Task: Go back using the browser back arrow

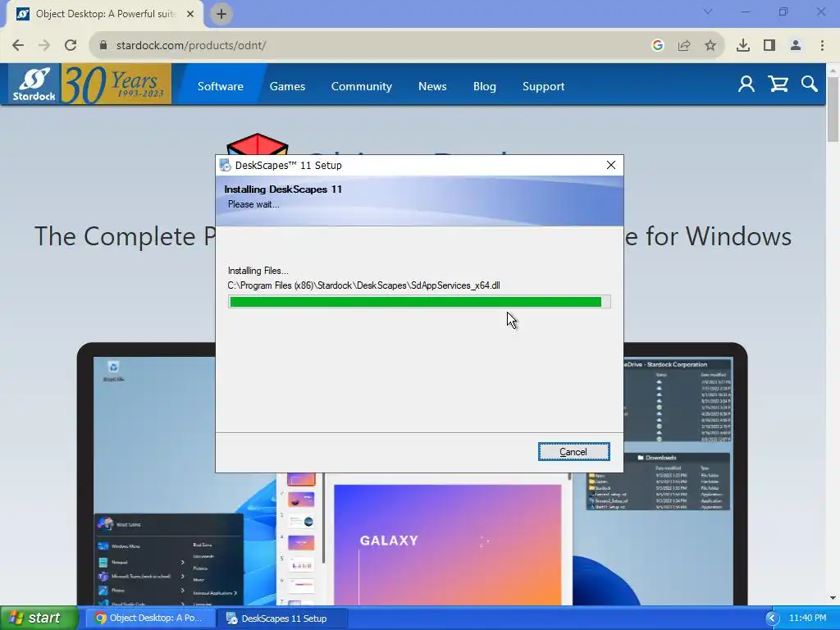Action: point(18,46)
